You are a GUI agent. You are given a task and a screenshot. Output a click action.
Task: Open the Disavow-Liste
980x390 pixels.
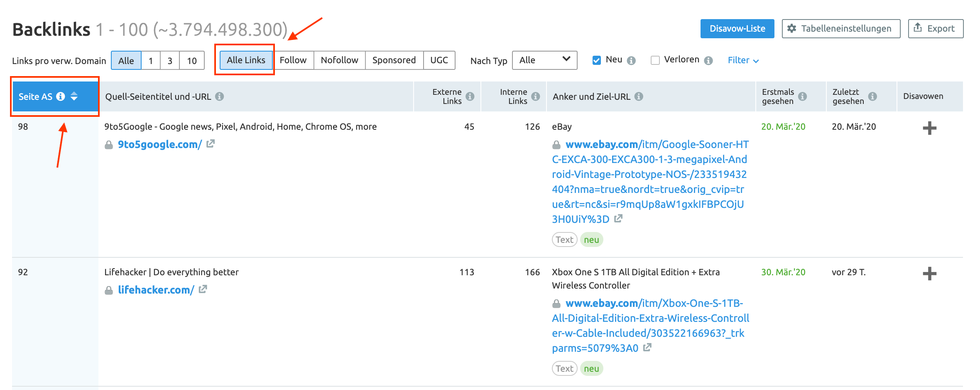737,29
